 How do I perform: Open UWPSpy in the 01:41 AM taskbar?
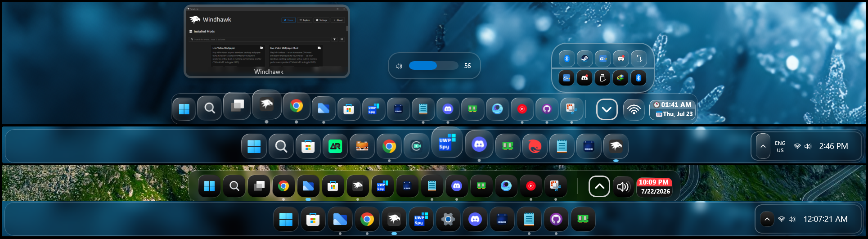(x=373, y=109)
